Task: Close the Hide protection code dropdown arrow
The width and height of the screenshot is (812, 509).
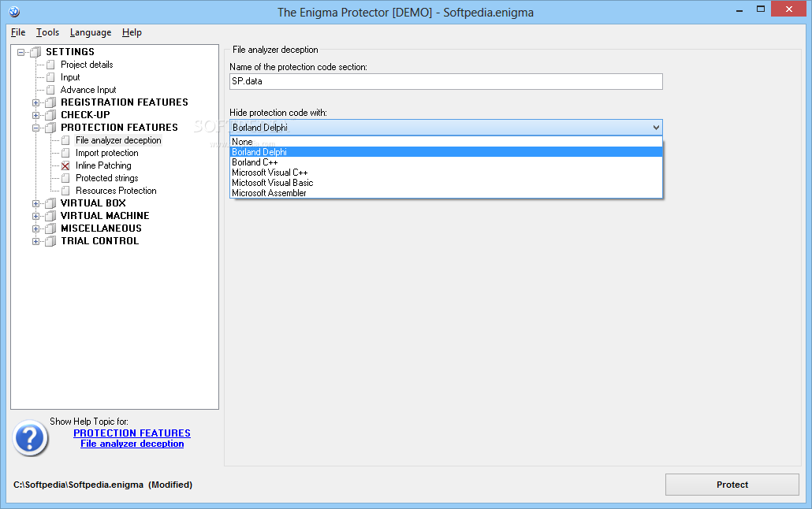Action: click(656, 128)
